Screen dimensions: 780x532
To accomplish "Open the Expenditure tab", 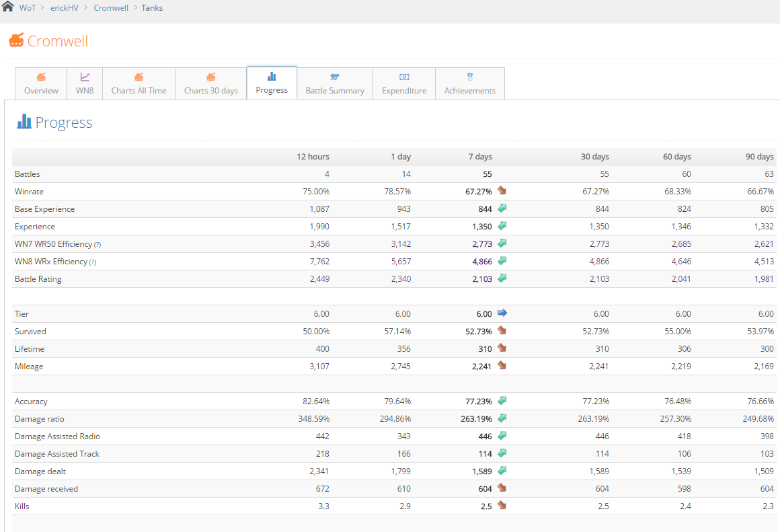I will pos(404,84).
